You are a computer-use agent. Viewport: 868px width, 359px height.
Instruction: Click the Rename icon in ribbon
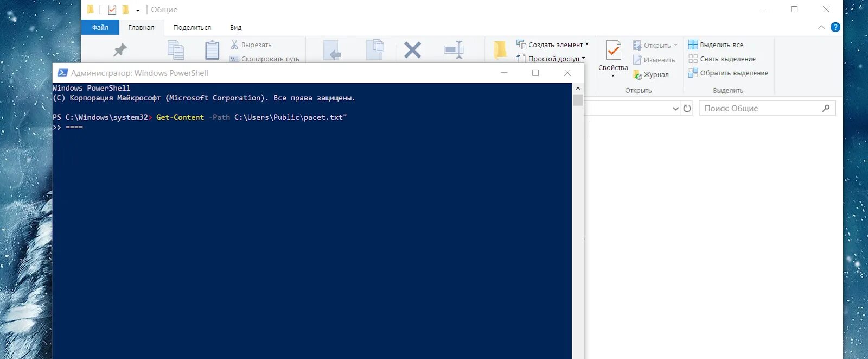[454, 50]
